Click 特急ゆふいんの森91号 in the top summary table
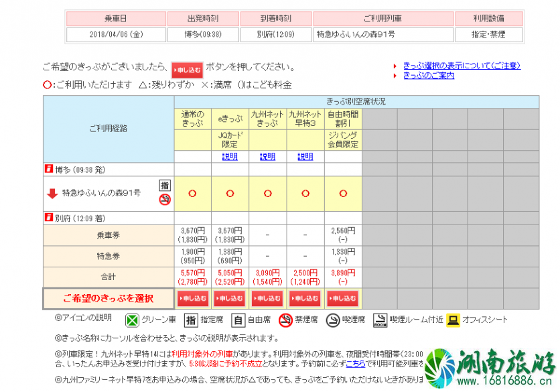Viewport: 560px width, 392px height. tap(383, 35)
